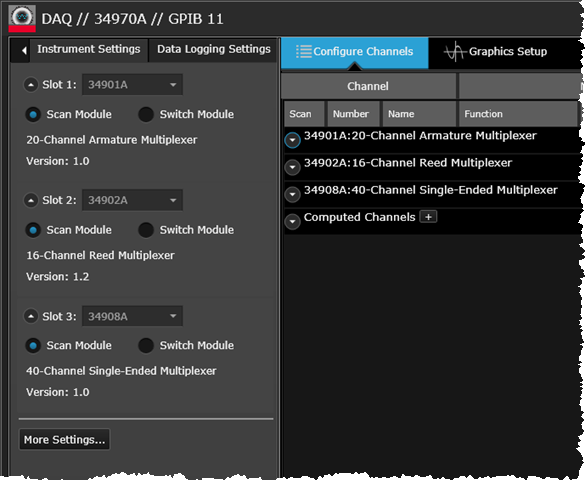Image resolution: width=585 pixels, height=480 pixels.
Task: Open the Configure Channels tab
Action: pos(354,52)
